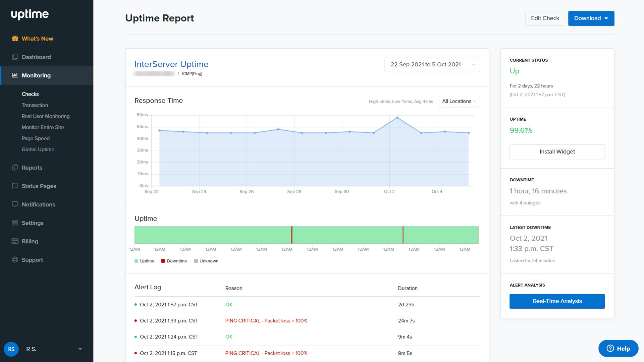Click the Reason column header
The height and width of the screenshot is (362, 644).
(233, 288)
